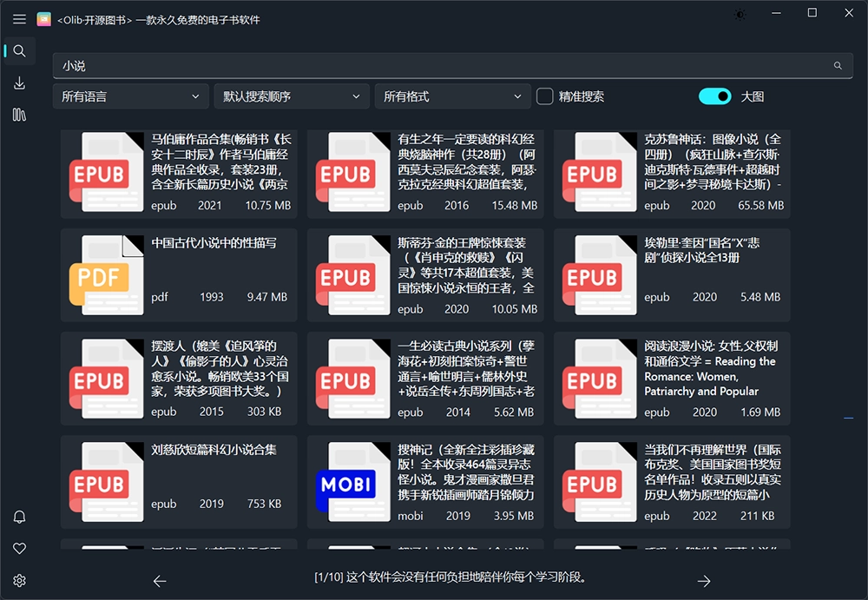Open book title 斯蒂芬·金的王牌惊悚套装
Viewport: 868px width, 600px height.
466,266
